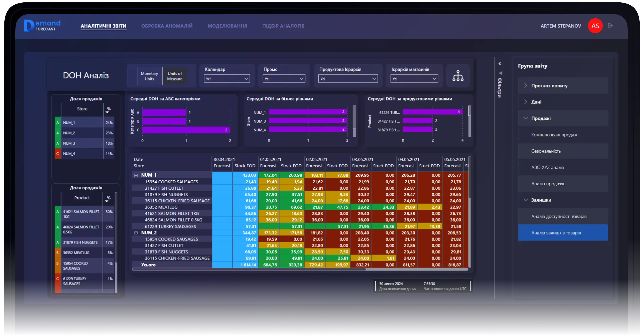Select Units of Measure toggle
The width and height of the screenshot is (644, 336).
pos(175,76)
